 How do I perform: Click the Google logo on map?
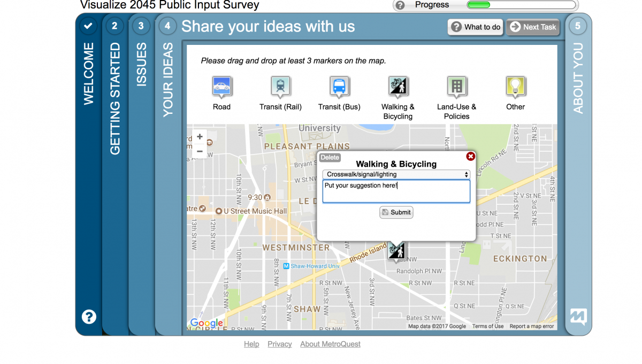click(207, 323)
